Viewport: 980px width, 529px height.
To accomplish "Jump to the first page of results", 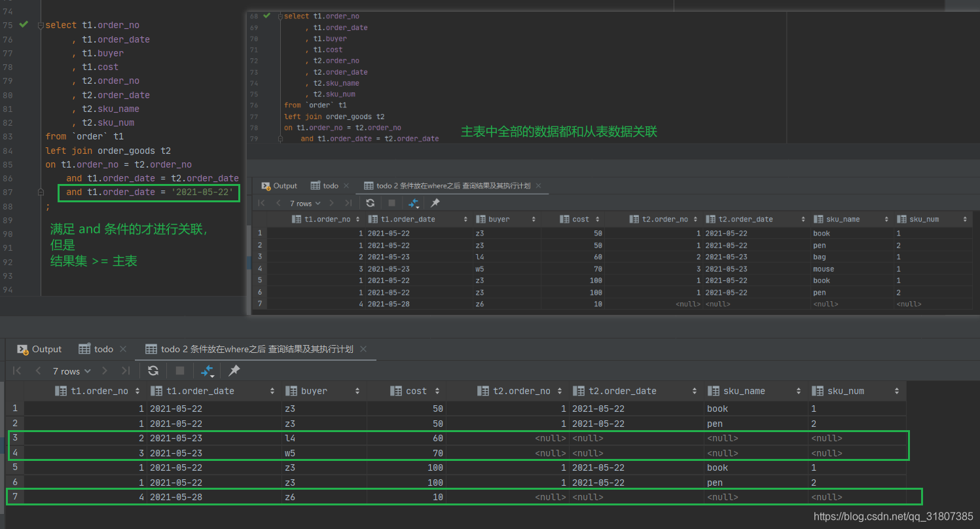I will (17, 370).
